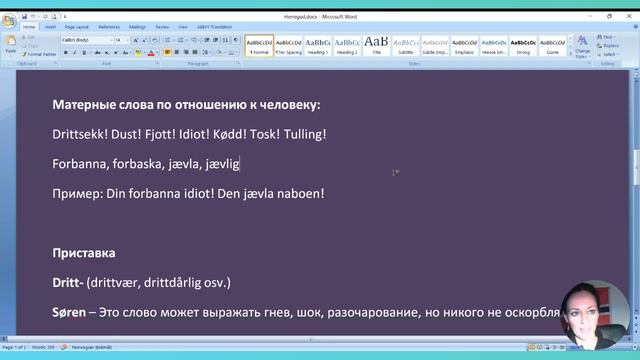Click the font color button
The width and height of the screenshot is (640, 360).
151,53
